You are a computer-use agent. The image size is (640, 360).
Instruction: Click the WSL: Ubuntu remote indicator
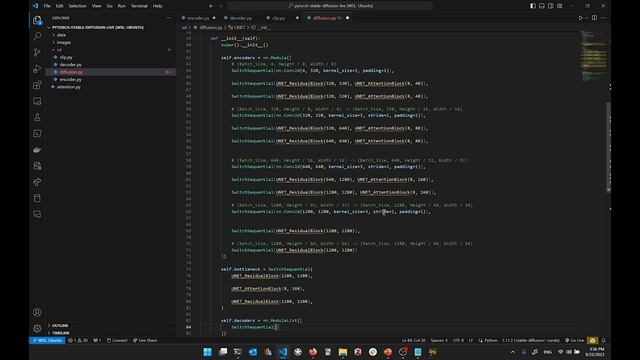click(x=47, y=340)
